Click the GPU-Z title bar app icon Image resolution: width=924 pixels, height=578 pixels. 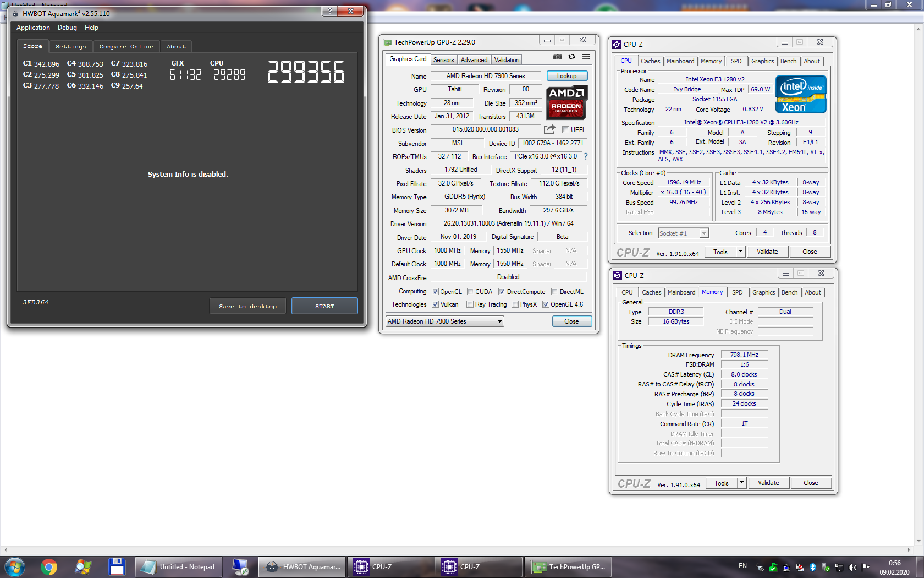point(388,42)
